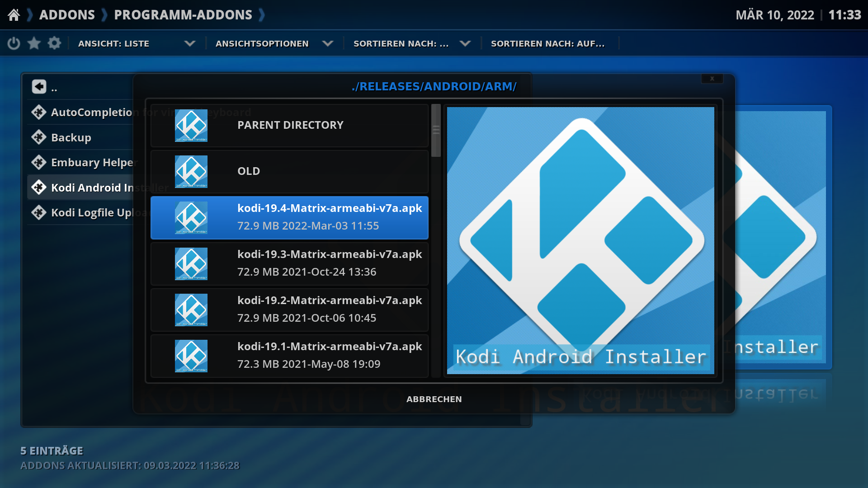Expand the Ansichtsoptionen dropdown arrow

tap(328, 43)
